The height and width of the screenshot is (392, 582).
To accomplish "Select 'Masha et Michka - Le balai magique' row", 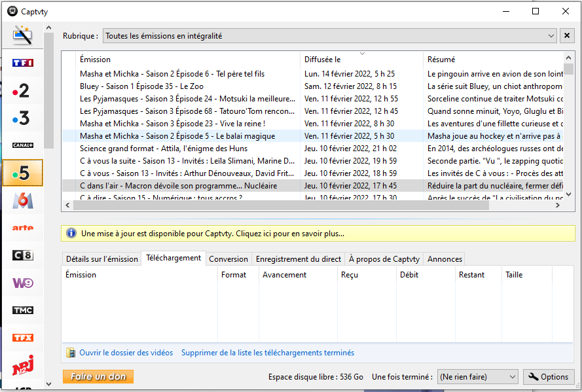I will coord(312,136).
